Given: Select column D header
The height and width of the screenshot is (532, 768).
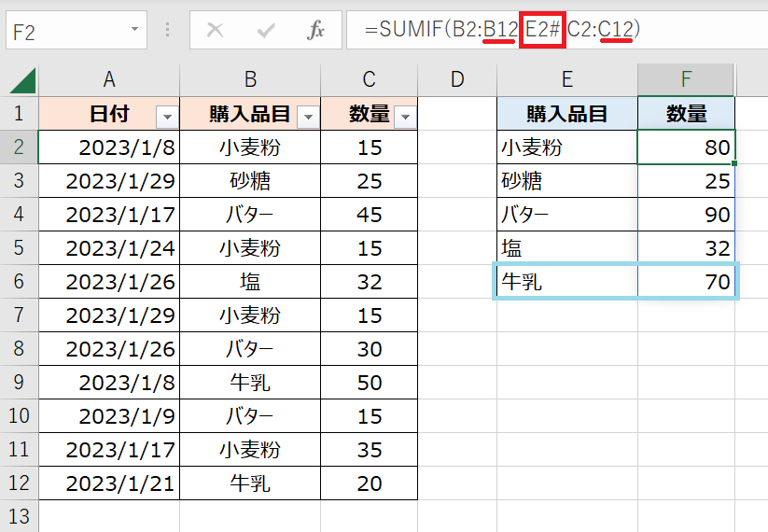Looking at the screenshot, I should pyautogui.click(x=457, y=80).
